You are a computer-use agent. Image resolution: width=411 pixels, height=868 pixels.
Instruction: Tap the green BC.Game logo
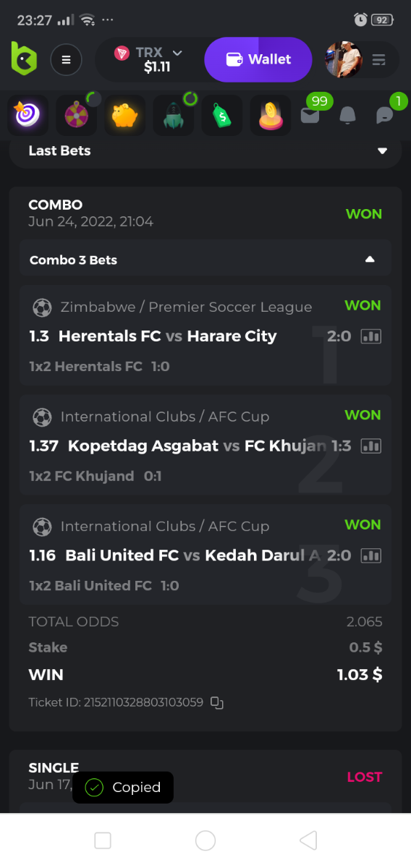pos(23,58)
